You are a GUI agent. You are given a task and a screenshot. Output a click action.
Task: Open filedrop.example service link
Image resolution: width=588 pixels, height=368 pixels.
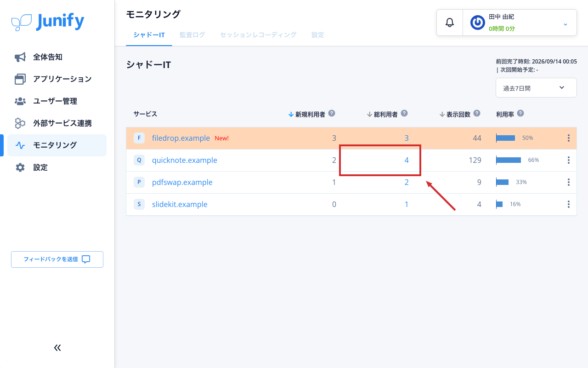(181, 138)
